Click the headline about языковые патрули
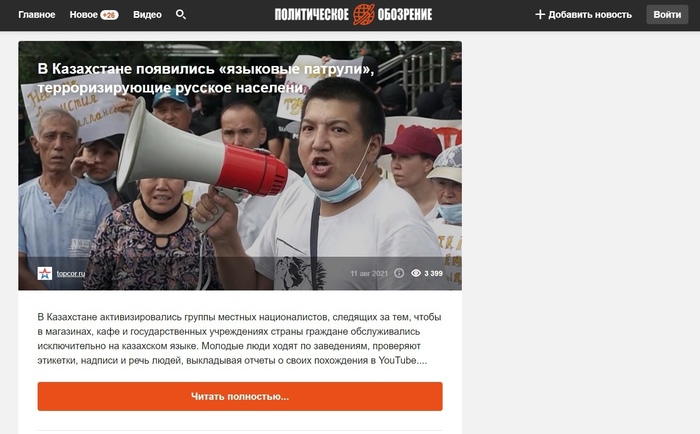The width and height of the screenshot is (700, 434). (x=205, y=78)
